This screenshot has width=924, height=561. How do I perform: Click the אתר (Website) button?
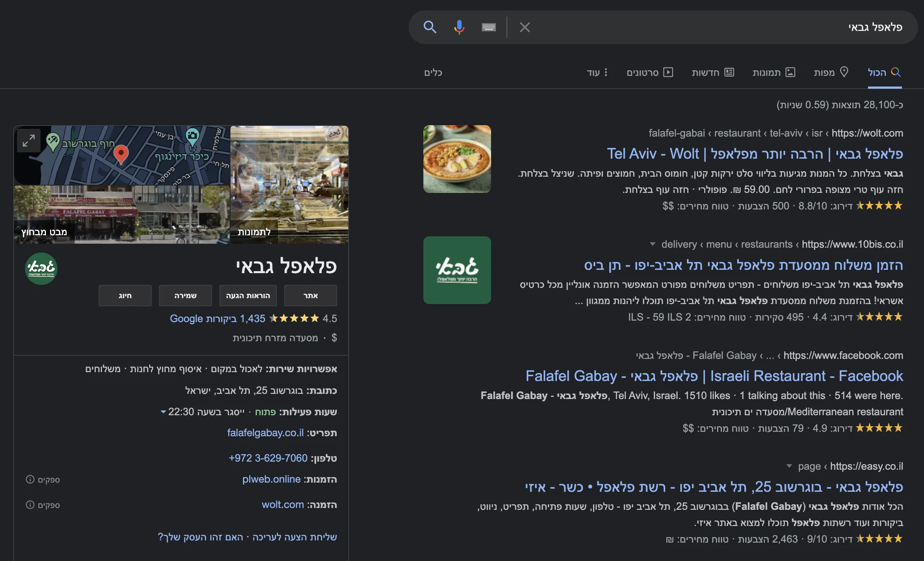pyautogui.click(x=310, y=296)
